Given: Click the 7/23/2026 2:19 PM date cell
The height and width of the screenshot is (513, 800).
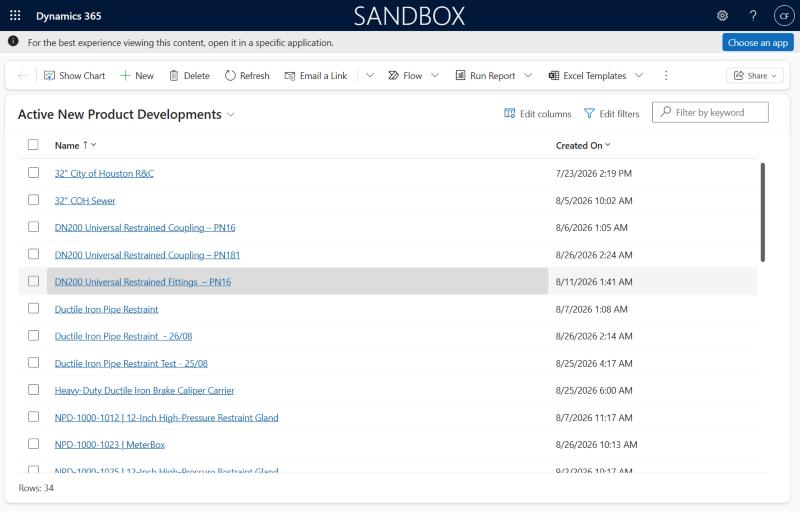Looking at the screenshot, I should pyautogui.click(x=593, y=174).
